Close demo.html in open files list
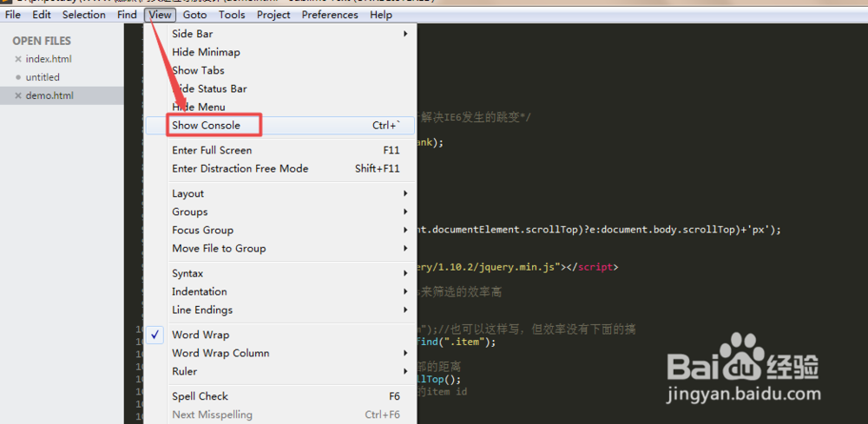 point(18,95)
